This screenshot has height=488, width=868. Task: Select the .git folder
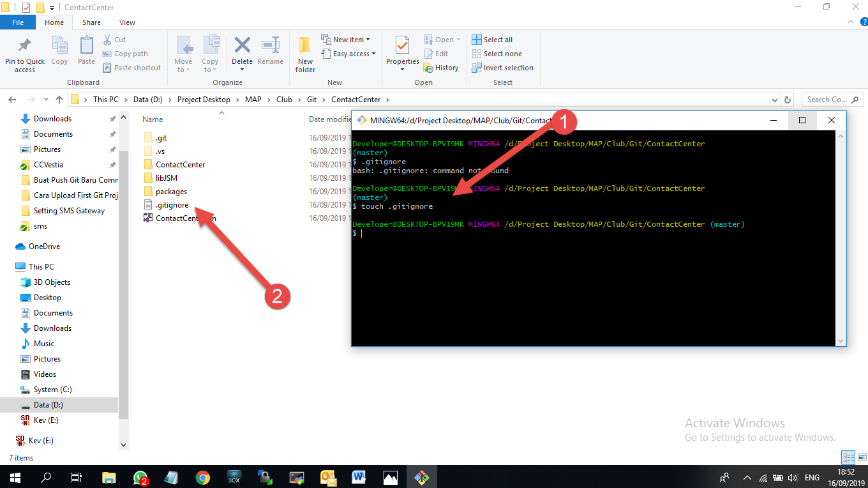(x=161, y=138)
